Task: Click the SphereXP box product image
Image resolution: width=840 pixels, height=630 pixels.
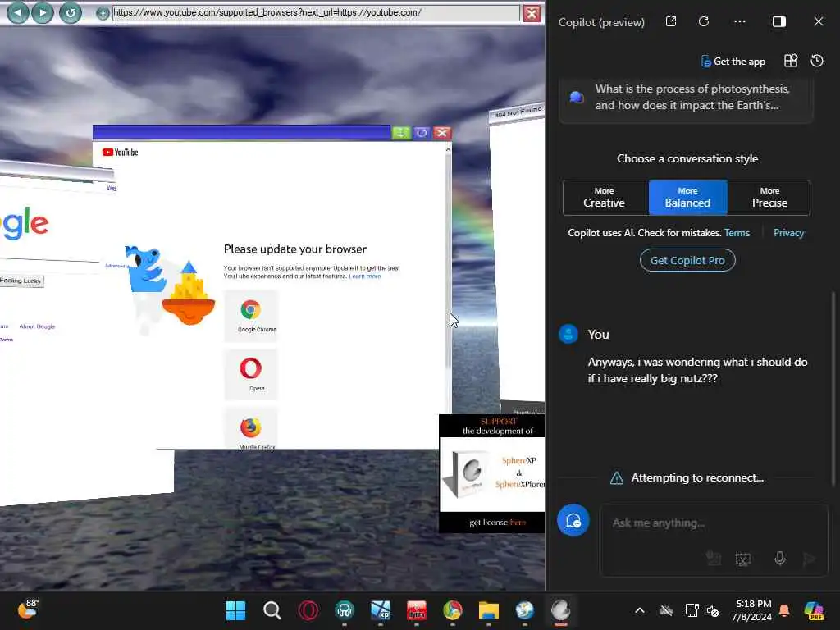Action: pyautogui.click(x=468, y=473)
